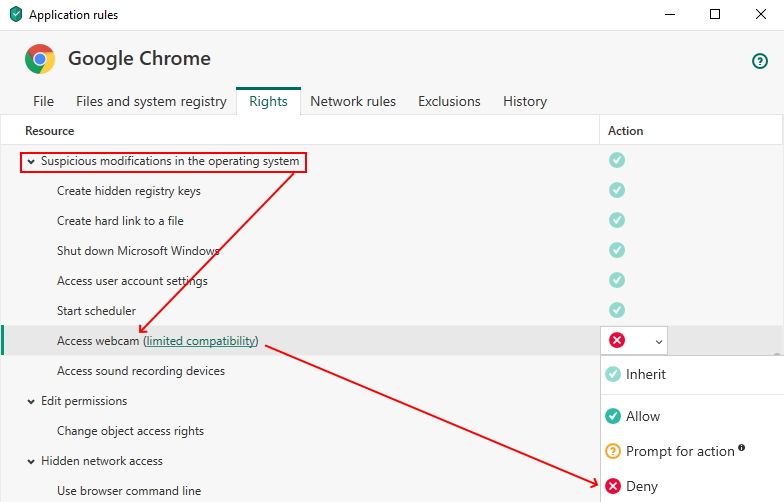Minimize the Application rules window
The width and height of the screenshot is (784, 502).
pos(670,14)
